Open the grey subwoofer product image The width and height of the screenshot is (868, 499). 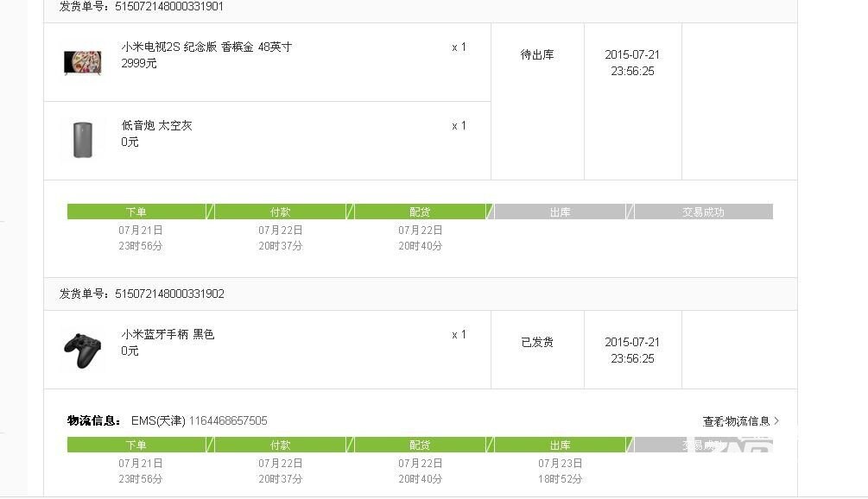point(83,140)
